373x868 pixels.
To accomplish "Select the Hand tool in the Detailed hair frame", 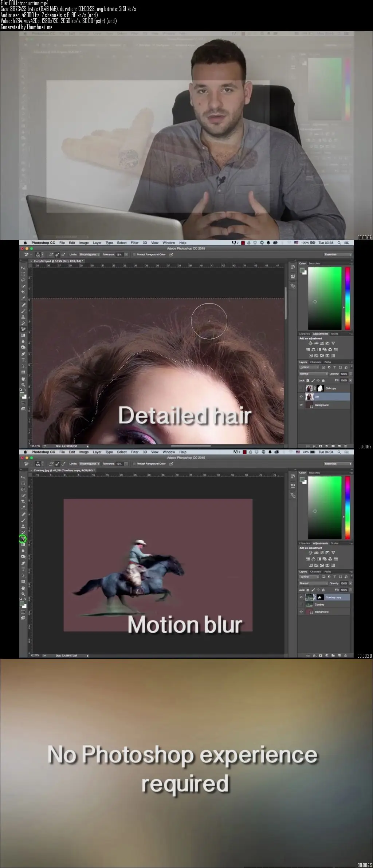I will (23, 378).
